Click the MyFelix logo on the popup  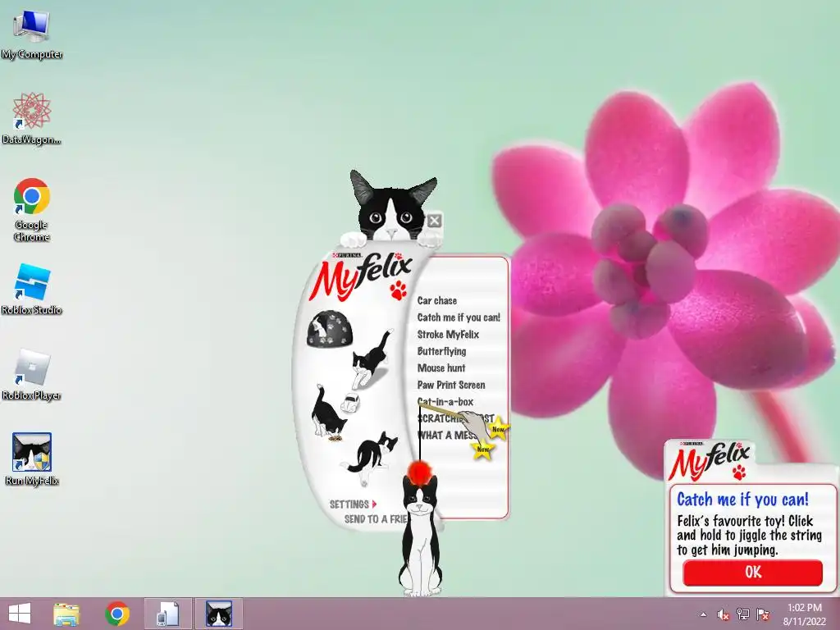tap(710, 462)
